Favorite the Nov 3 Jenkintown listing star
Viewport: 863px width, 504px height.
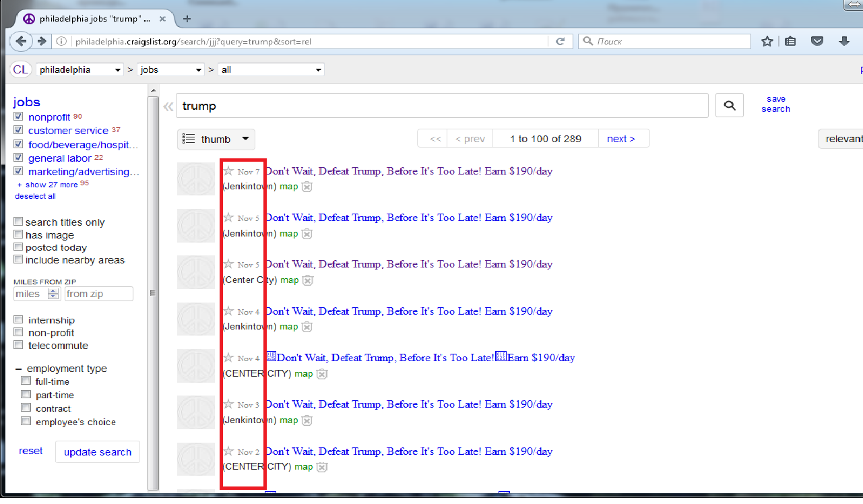pyautogui.click(x=228, y=404)
